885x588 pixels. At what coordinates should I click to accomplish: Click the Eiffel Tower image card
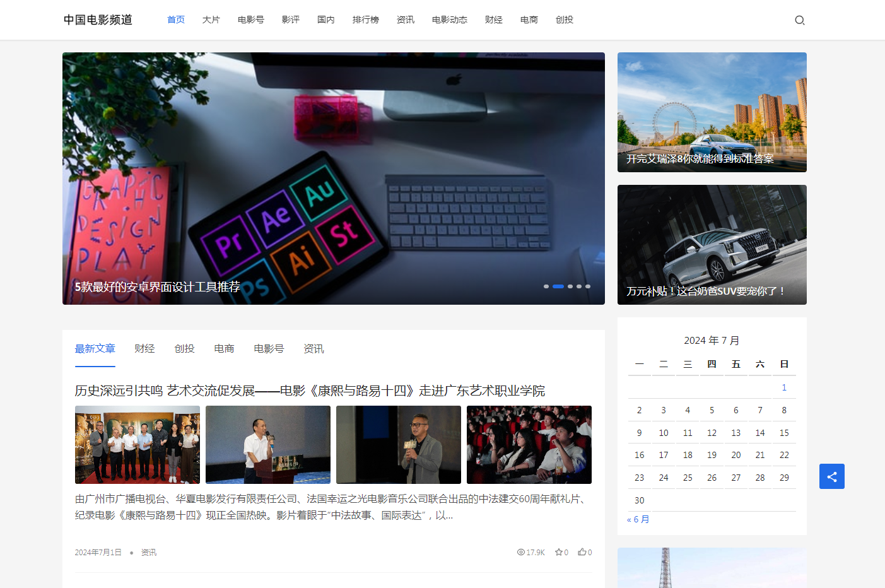pyautogui.click(x=712, y=568)
